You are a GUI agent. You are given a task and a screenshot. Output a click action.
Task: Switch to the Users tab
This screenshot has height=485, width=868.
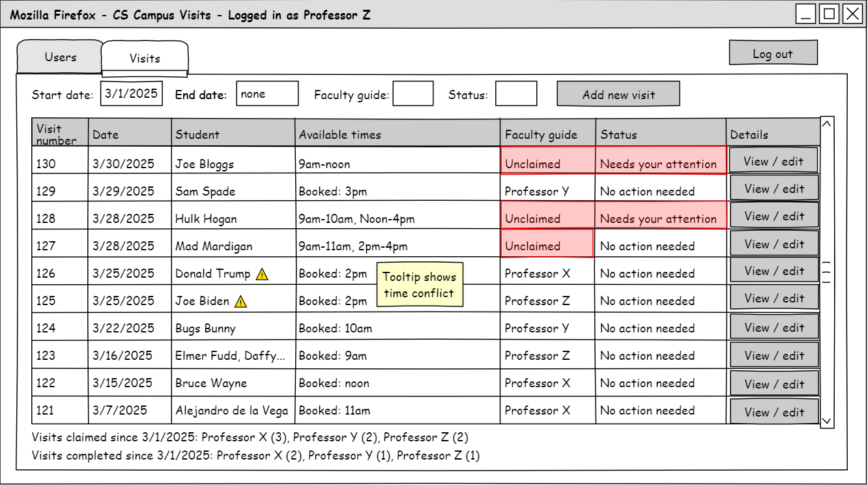60,57
